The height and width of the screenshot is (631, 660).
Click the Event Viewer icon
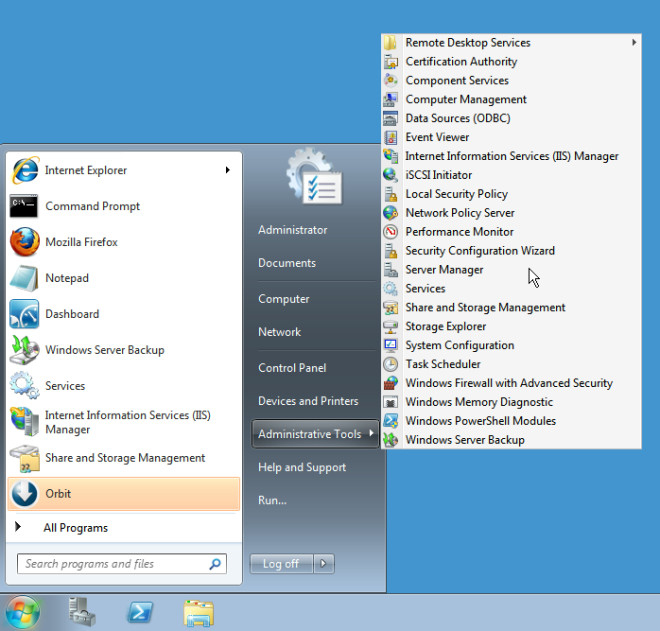point(391,137)
